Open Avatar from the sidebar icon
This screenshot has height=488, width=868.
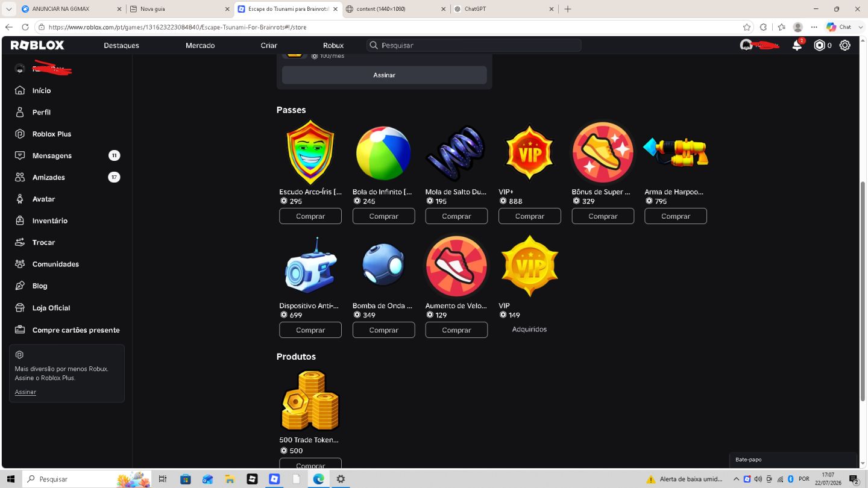(20, 199)
